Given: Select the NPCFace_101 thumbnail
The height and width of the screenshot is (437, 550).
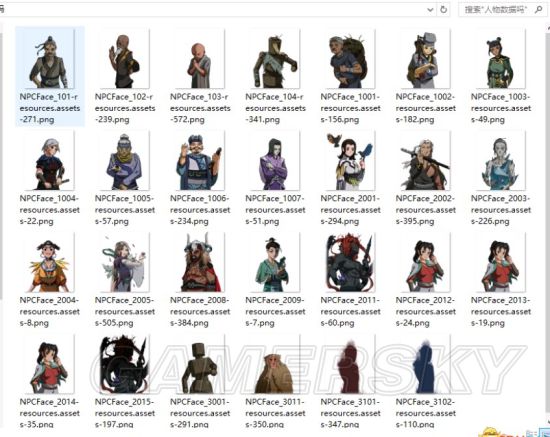Looking at the screenshot, I should (49, 59).
